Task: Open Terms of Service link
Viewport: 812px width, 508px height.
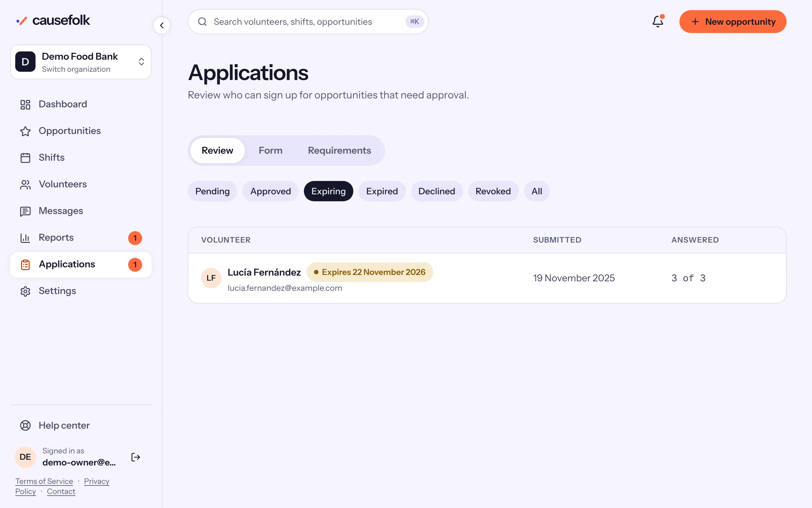Action: coord(44,481)
